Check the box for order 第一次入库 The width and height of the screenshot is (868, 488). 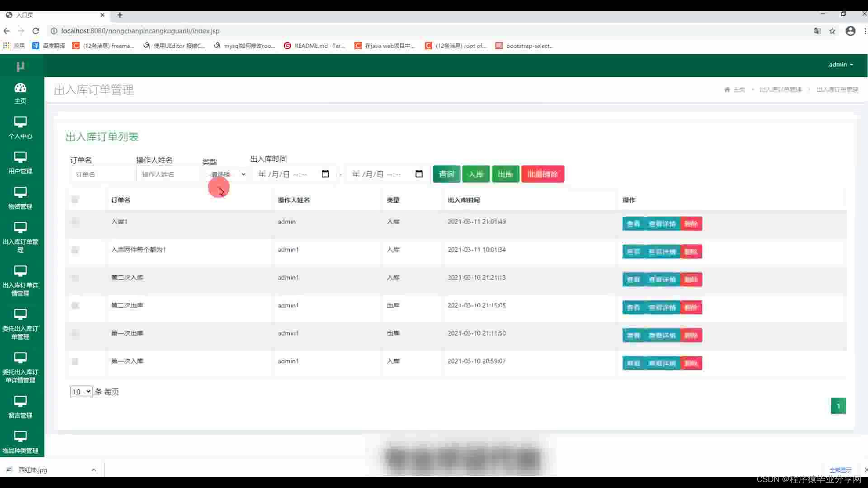click(x=75, y=361)
